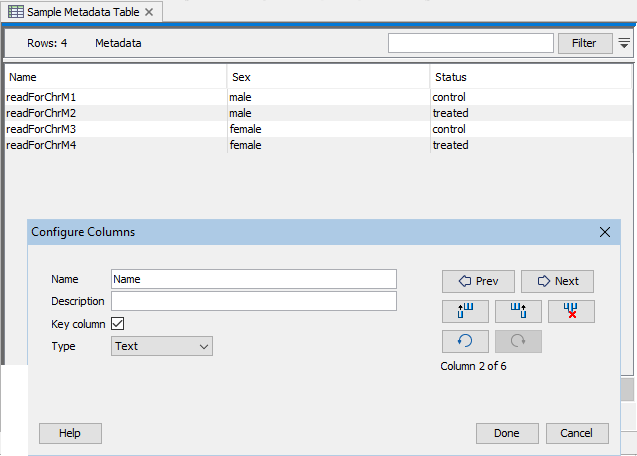Advance to the next column with Next
Image resolution: width=637 pixels, height=456 pixels.
pyautogui.click(x=557, y=281)
